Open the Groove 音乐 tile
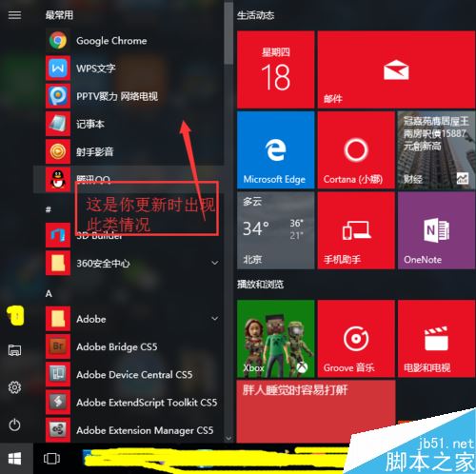476x474 pixels. coord(356,339)
